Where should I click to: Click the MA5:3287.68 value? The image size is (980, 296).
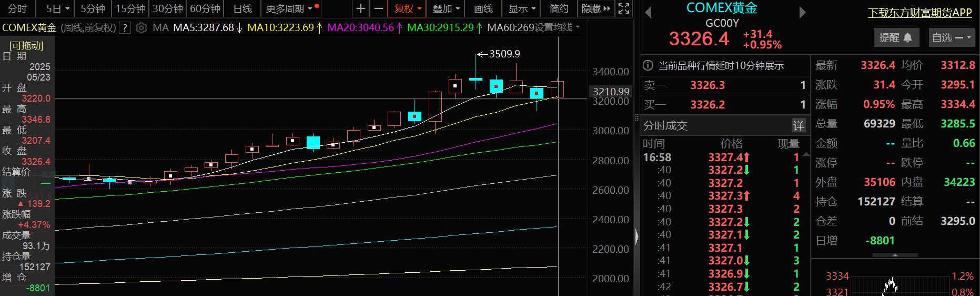tap(204, 27)
